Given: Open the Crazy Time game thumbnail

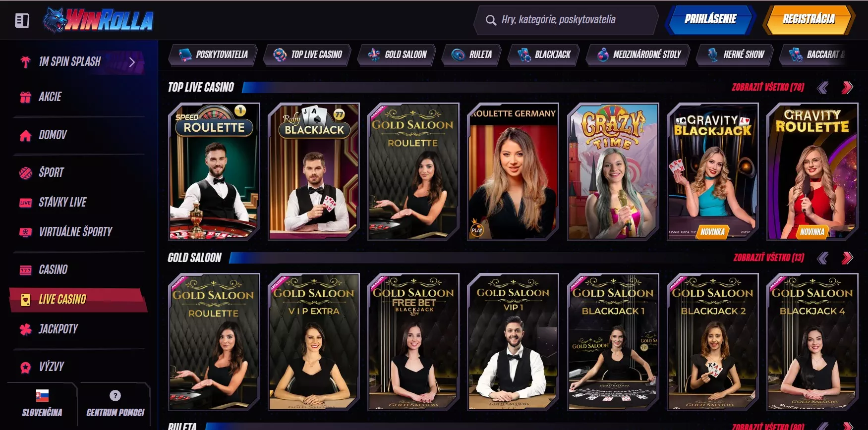Looking at the screenshot, I should tap(613, 171).
